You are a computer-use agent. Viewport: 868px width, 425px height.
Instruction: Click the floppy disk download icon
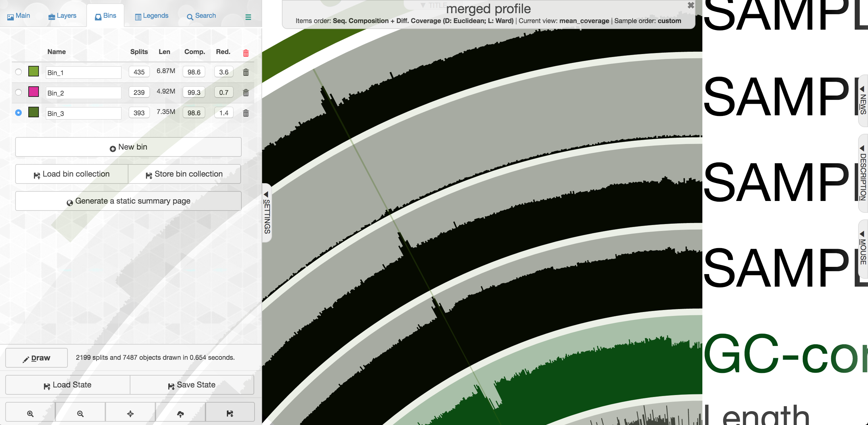(x=230, y=413)
